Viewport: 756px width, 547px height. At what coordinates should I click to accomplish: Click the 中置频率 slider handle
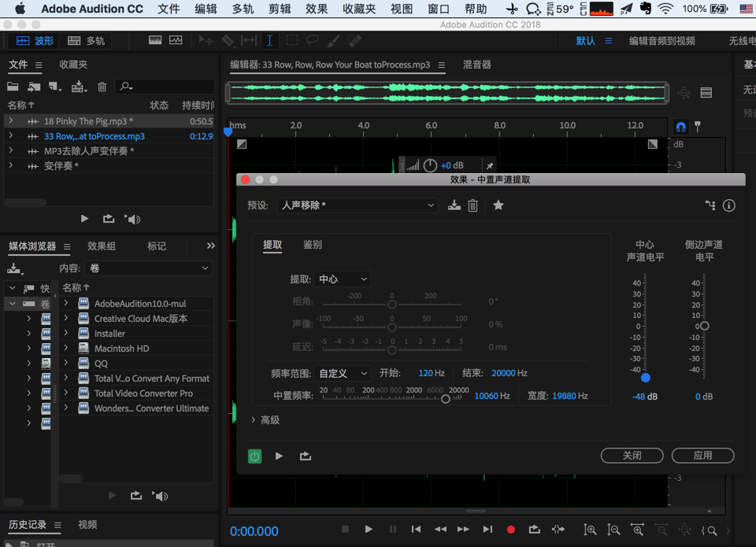[x=446, y=399]
